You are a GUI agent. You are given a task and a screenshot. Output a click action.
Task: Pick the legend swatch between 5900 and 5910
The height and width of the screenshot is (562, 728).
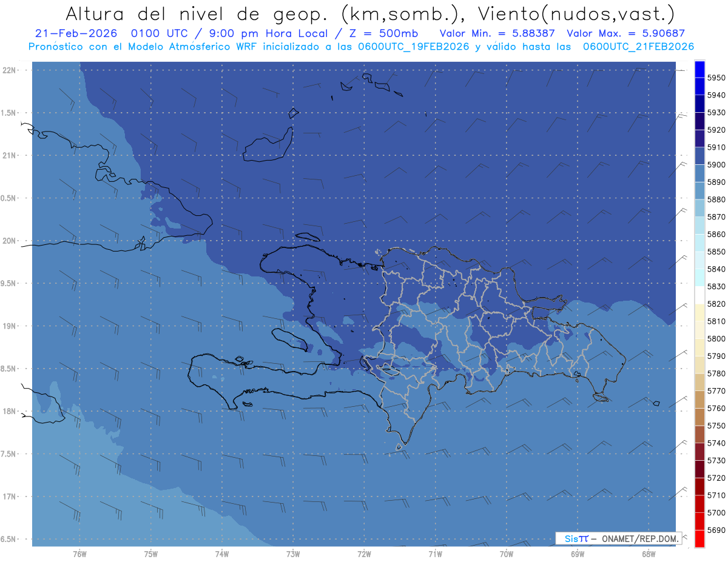click(x=699, y=156)
